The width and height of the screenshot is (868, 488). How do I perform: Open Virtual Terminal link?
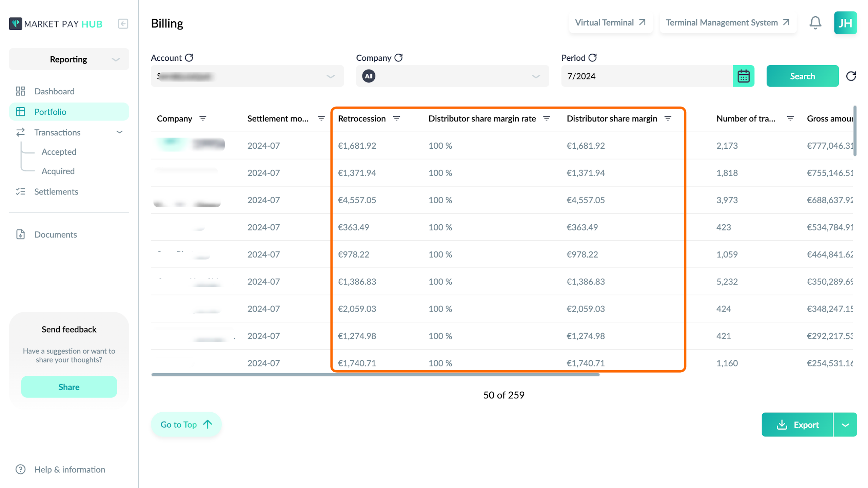point(610,23)
